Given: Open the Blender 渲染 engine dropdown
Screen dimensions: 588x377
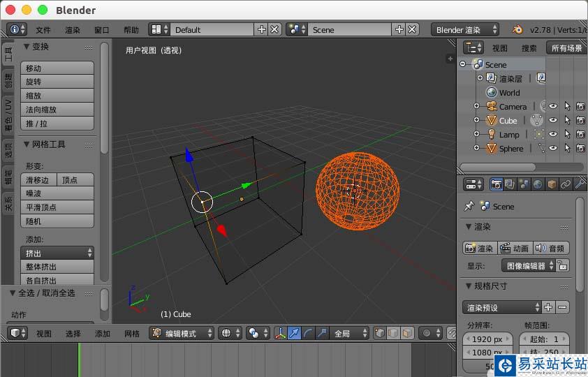Looking at the screenshot, I should point(464,29).
